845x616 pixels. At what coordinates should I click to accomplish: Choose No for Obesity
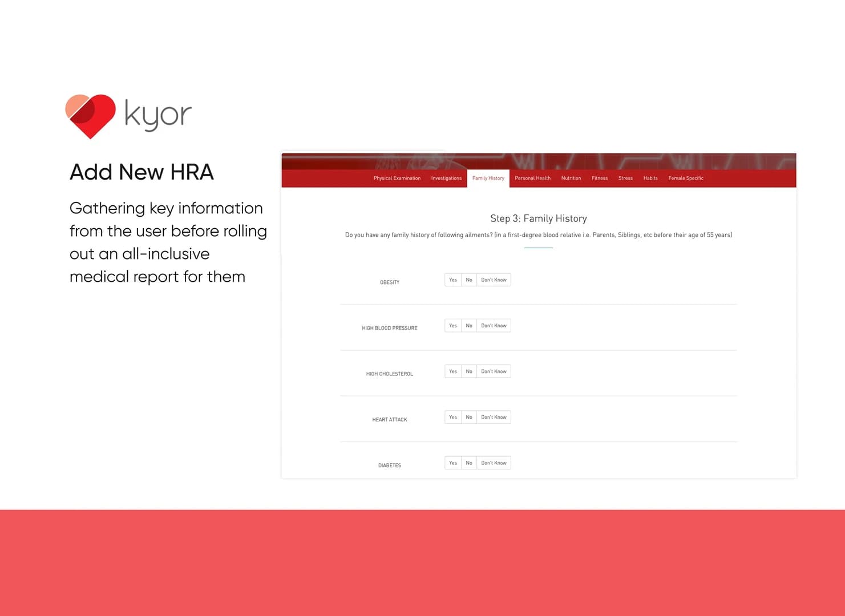click(x=469, y=280)
